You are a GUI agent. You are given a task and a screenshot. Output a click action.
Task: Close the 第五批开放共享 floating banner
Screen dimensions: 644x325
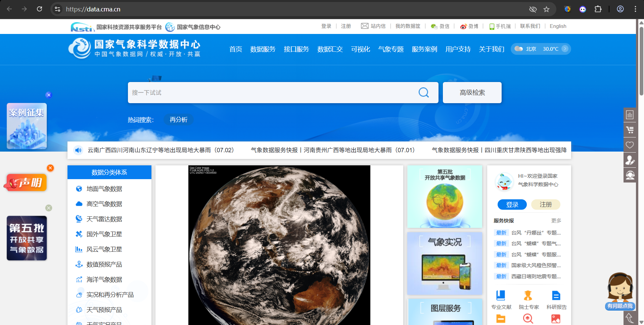click(x=49, y=208)
